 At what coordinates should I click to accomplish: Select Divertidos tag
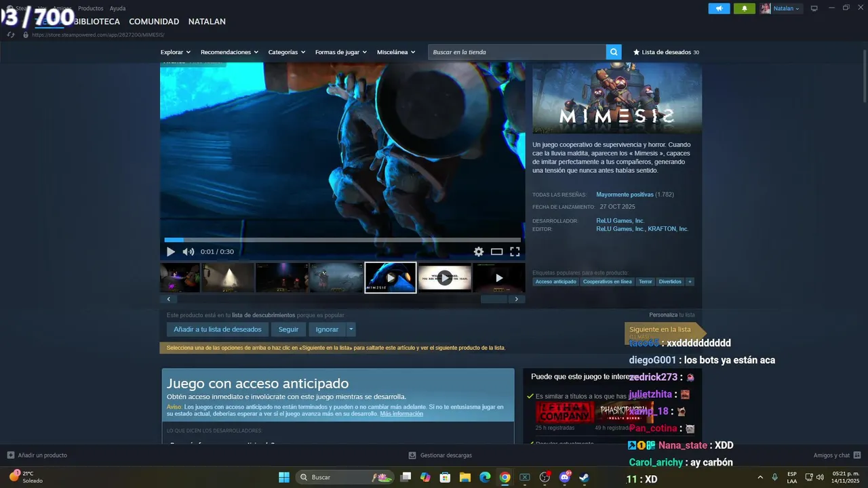(670, 282)
